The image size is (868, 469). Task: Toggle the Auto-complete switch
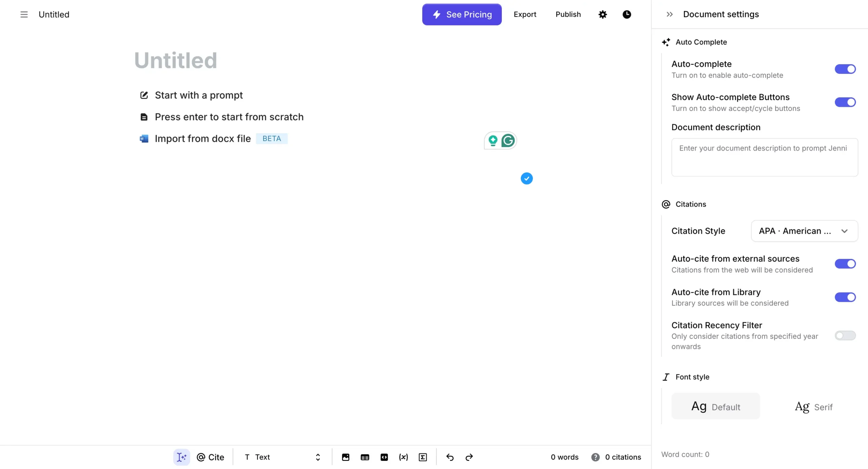[x=845, y=69]
